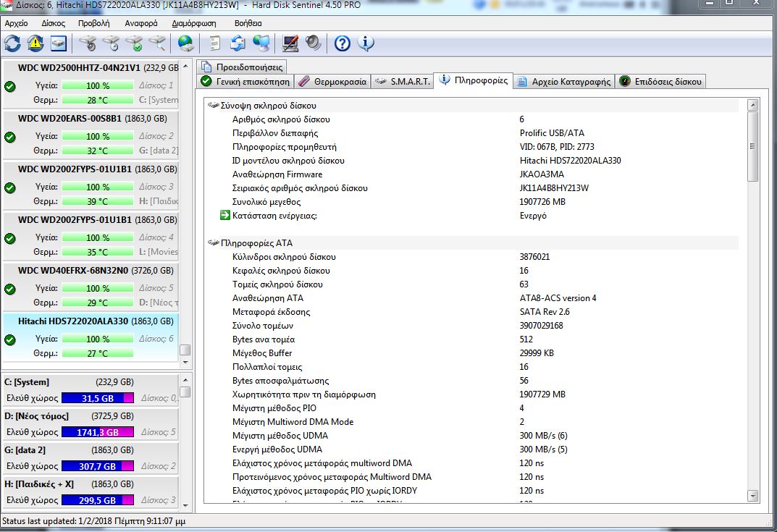
Task: Click the green status check of Hitachi disk
Action: tap(10, 339)
